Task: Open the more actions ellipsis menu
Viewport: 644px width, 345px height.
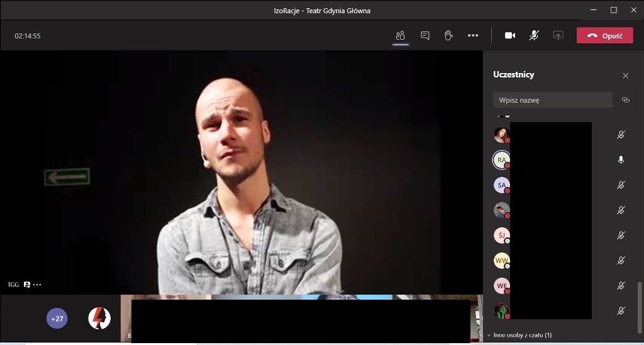Action: [x=473, y=36]
